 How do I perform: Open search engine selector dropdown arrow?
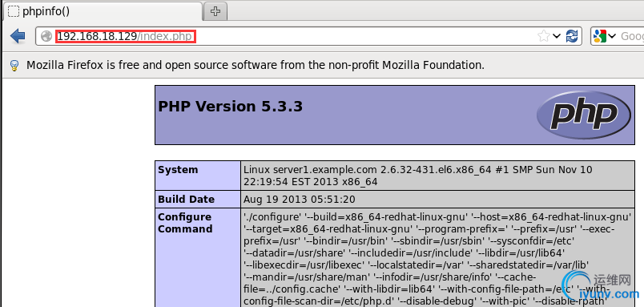point(611,36)
